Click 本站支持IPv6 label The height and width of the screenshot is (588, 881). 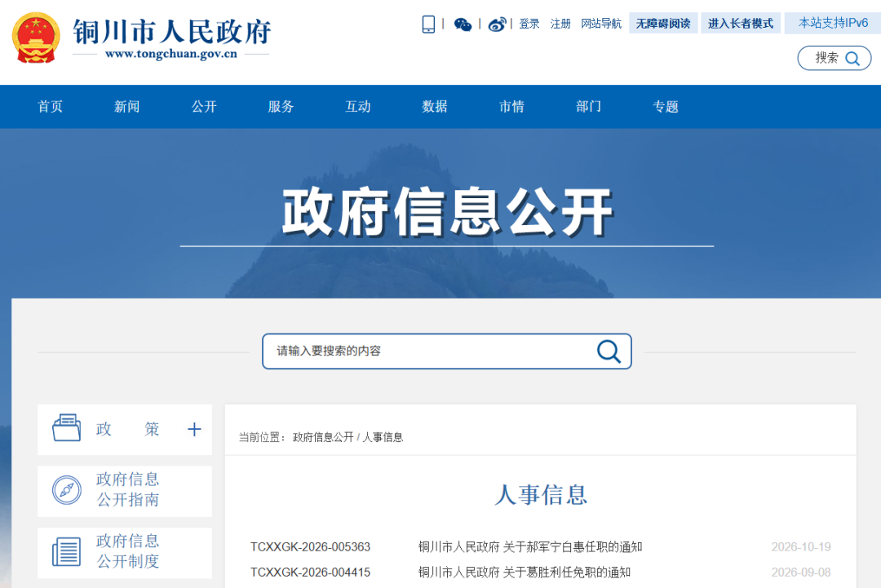833,23
